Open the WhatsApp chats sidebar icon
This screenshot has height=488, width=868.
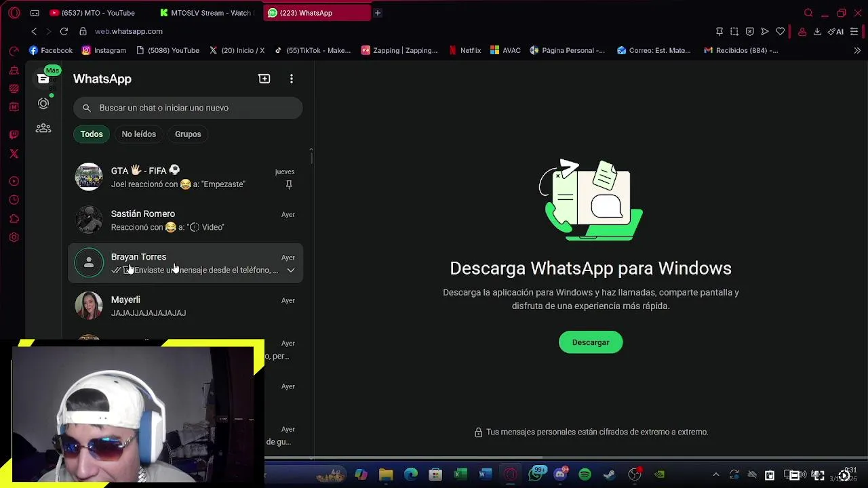tap(43, 79)
